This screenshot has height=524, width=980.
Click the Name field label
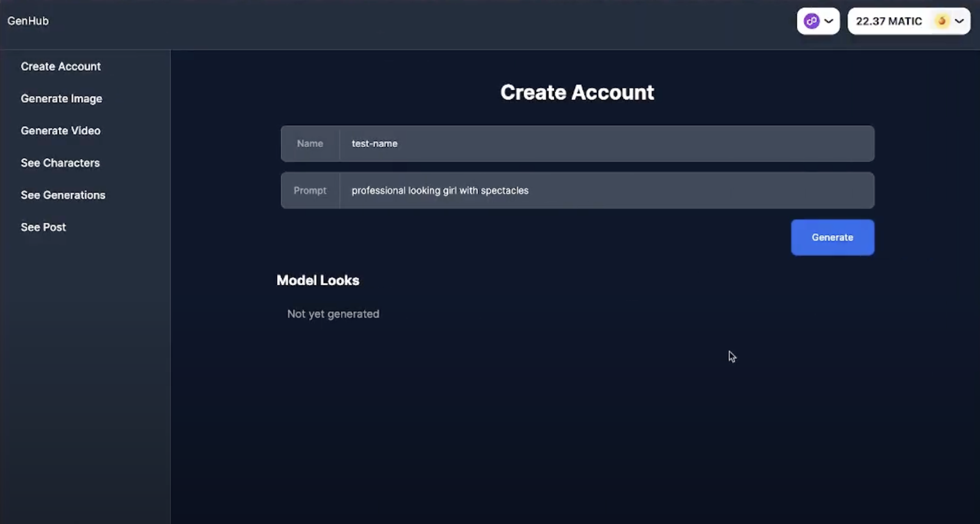[x=310, y=143]
